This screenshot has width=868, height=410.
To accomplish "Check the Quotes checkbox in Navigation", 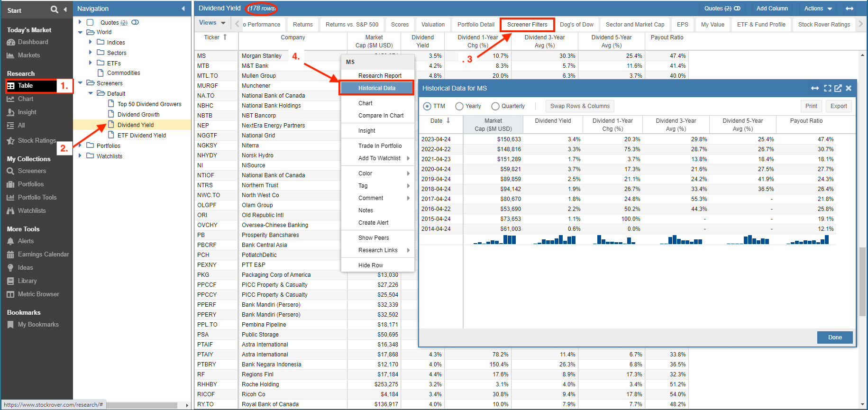I will coord(90,22).
